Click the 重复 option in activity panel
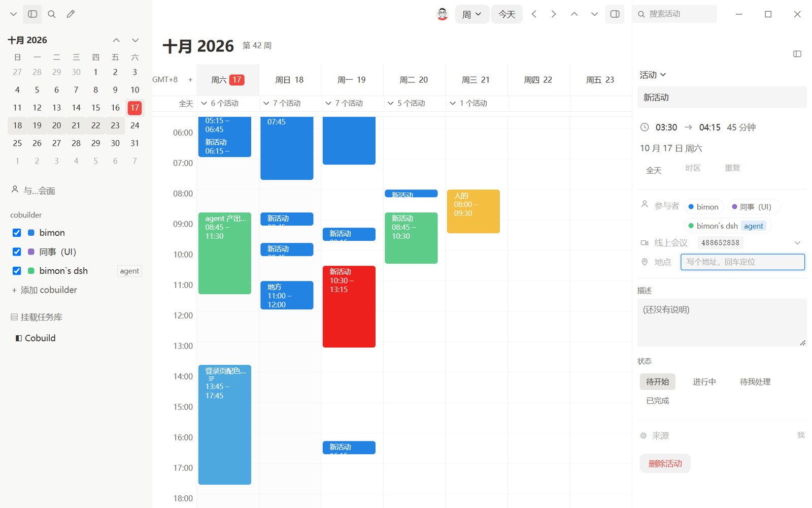Screen dimensions: 812x508 [x=732, y=168]
